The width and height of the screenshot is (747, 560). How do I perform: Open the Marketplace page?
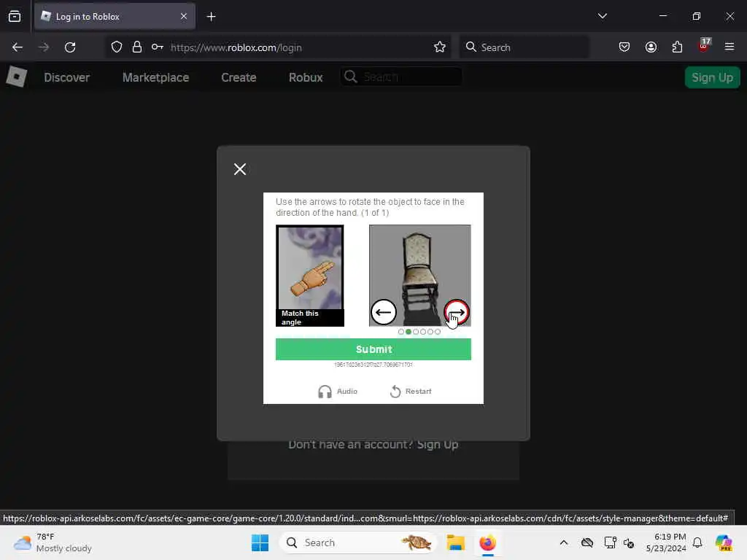(156, 77)
